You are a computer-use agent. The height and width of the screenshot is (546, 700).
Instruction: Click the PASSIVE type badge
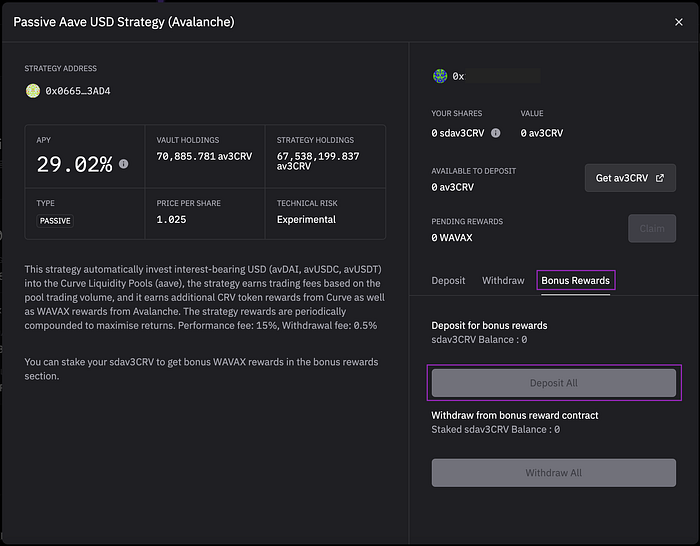click(x=55, y=220)
